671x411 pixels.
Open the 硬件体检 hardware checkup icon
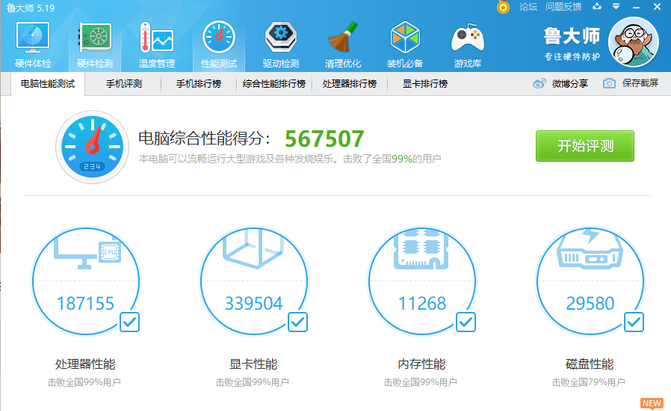pos(32,44)
